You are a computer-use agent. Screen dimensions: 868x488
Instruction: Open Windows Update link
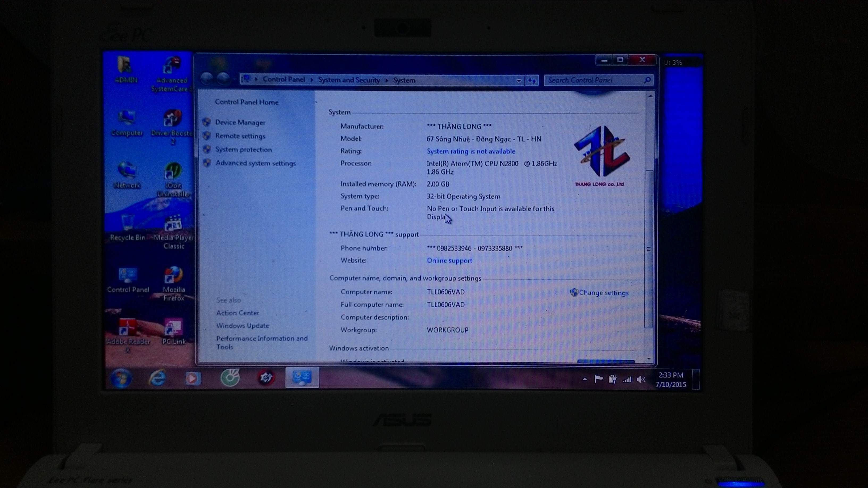click(x=243, y=326)
